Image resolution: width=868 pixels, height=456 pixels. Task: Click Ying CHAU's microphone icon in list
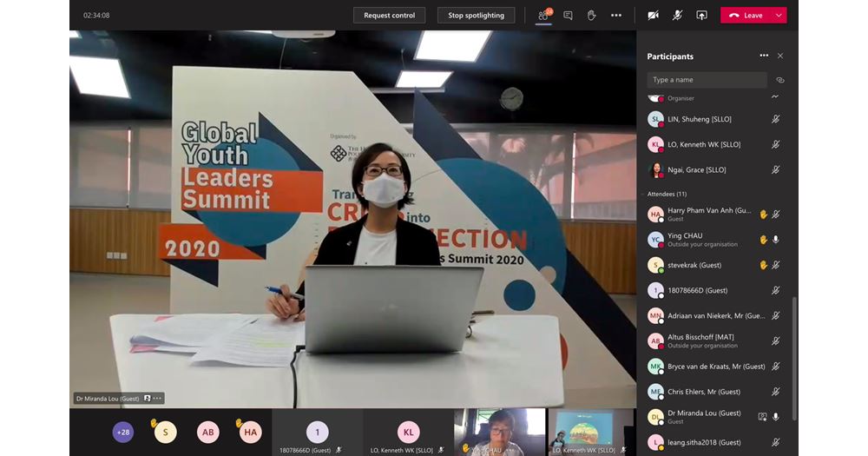coord(776,240)
